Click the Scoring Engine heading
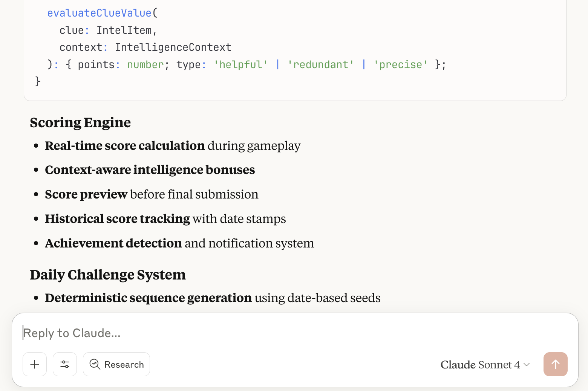 (80, 122)
